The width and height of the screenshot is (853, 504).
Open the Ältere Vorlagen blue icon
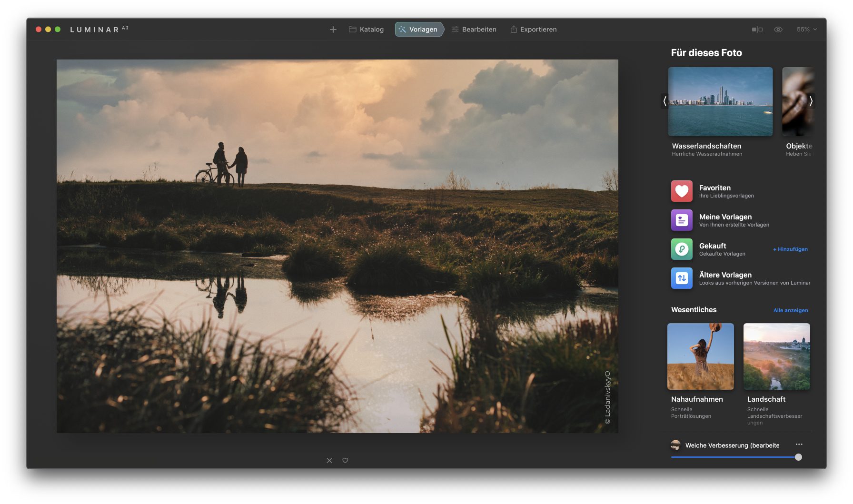682,278
